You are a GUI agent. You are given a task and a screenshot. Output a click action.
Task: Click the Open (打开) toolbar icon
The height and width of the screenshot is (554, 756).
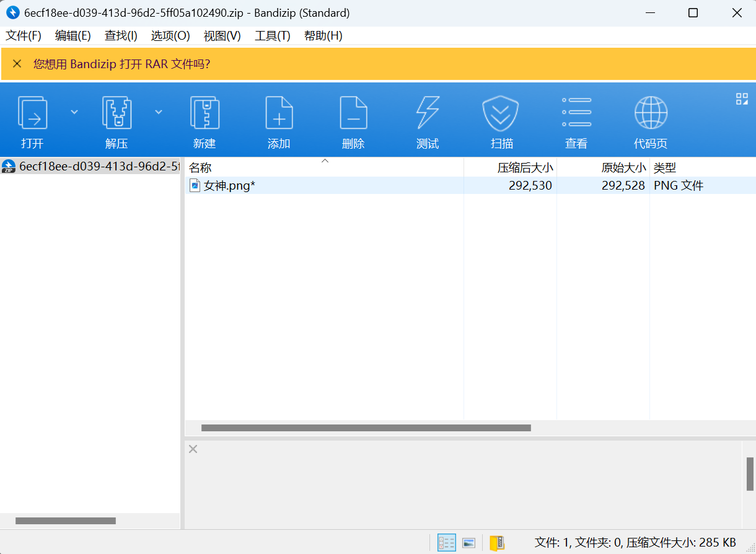coord(32,112)
